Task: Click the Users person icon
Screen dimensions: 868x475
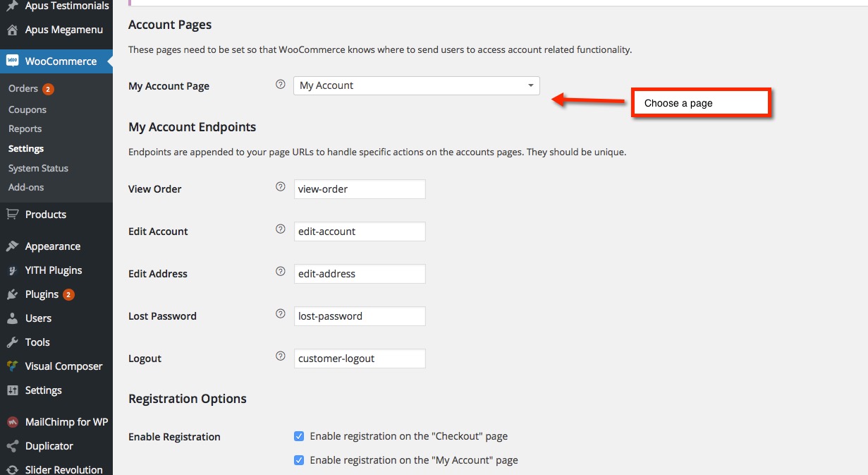Action: click(x=12, y=318)
